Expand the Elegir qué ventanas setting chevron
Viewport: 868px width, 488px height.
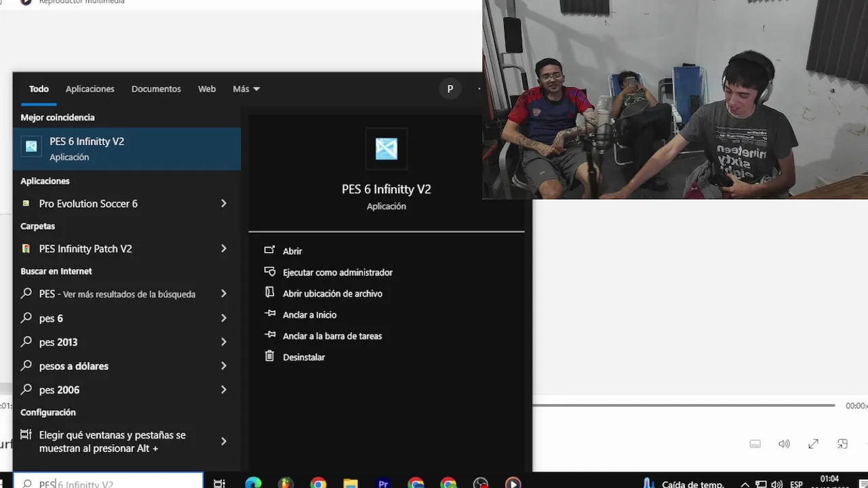[224, 441]
